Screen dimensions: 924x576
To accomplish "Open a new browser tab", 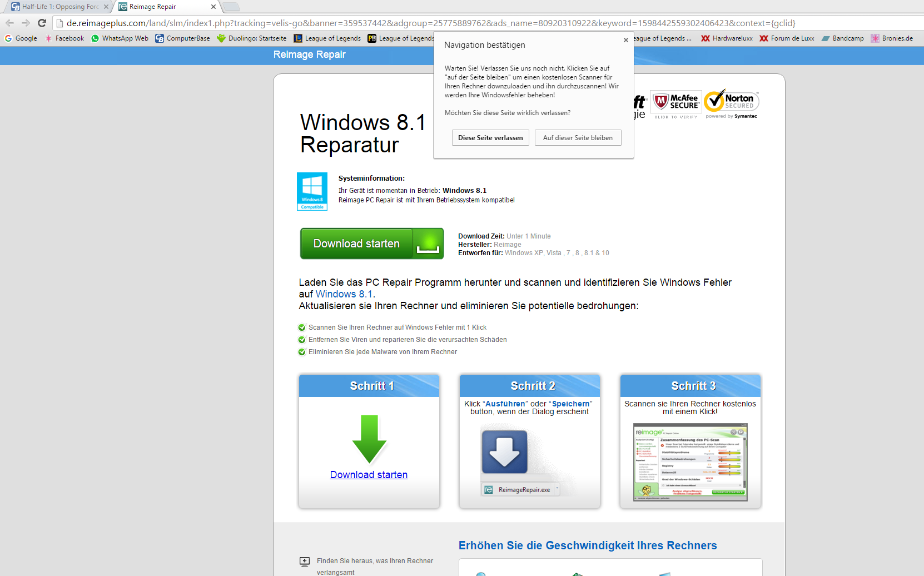I will coord(231,7).
